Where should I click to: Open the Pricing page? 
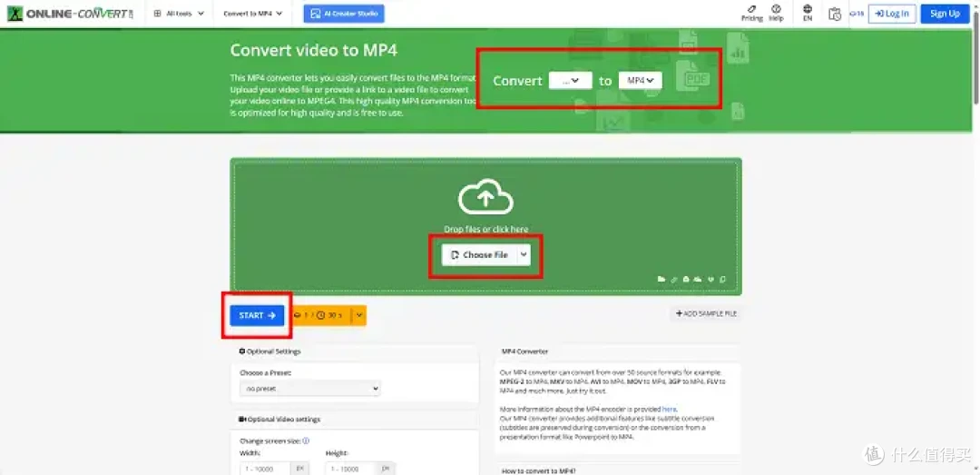point(752,13)
